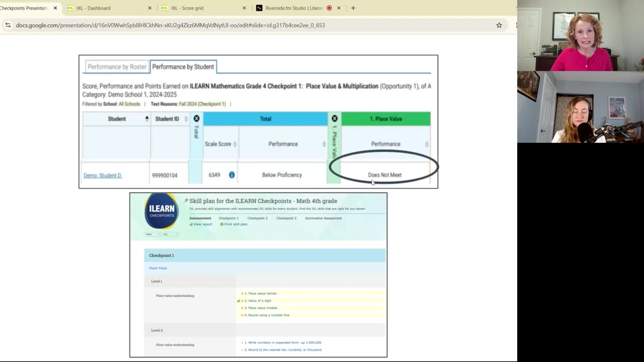Click the star beside Place value models
The width and height of the screenshot is (644, 362).
242,308
